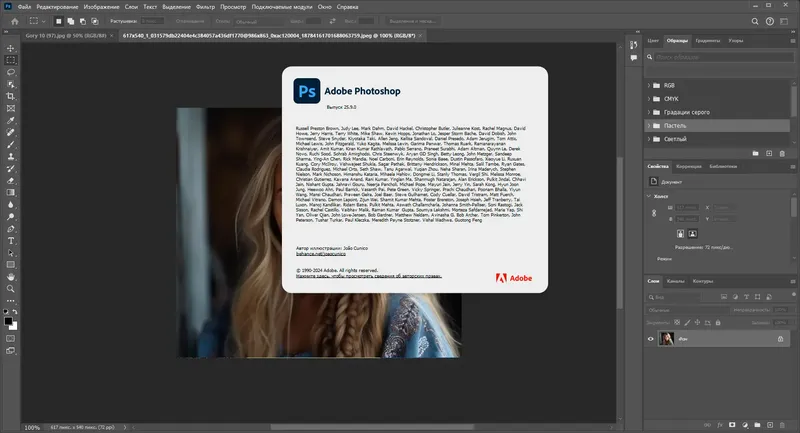Expand the Градации серого swatch folder
800x433 pixels.
pos(649,112)
